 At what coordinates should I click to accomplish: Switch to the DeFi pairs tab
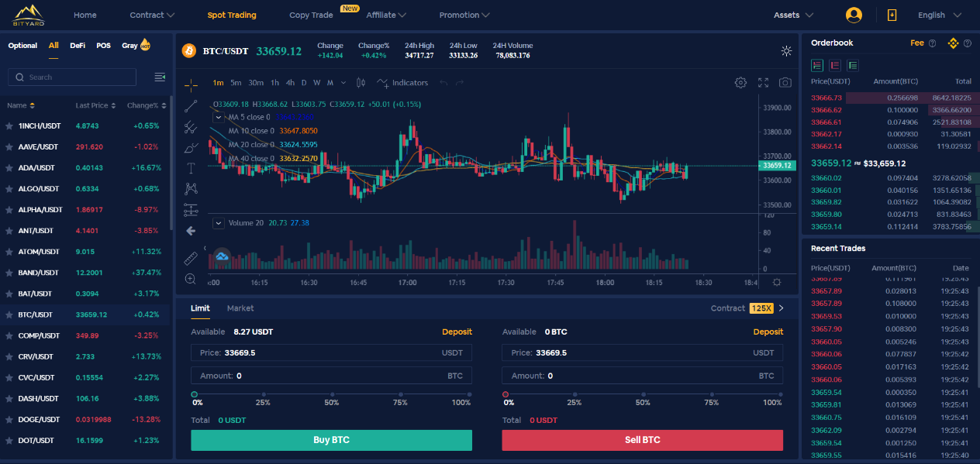pos(78,46)
